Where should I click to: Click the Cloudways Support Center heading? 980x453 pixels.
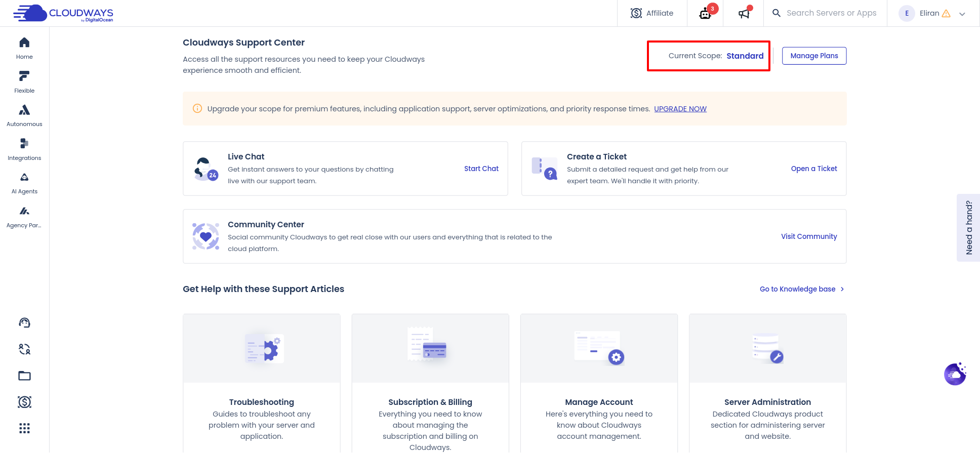click(243, 43)
